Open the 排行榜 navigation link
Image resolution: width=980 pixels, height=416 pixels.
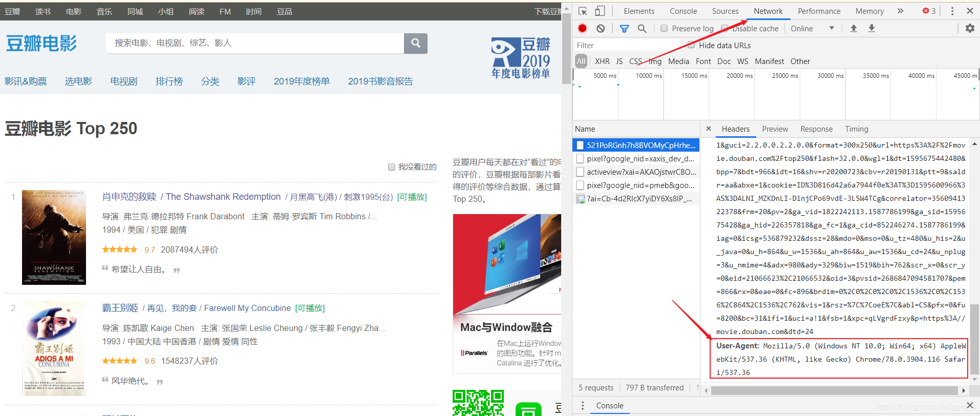169,81
